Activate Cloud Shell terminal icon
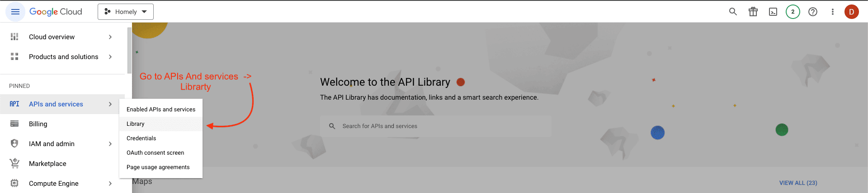 click(773, 12)
